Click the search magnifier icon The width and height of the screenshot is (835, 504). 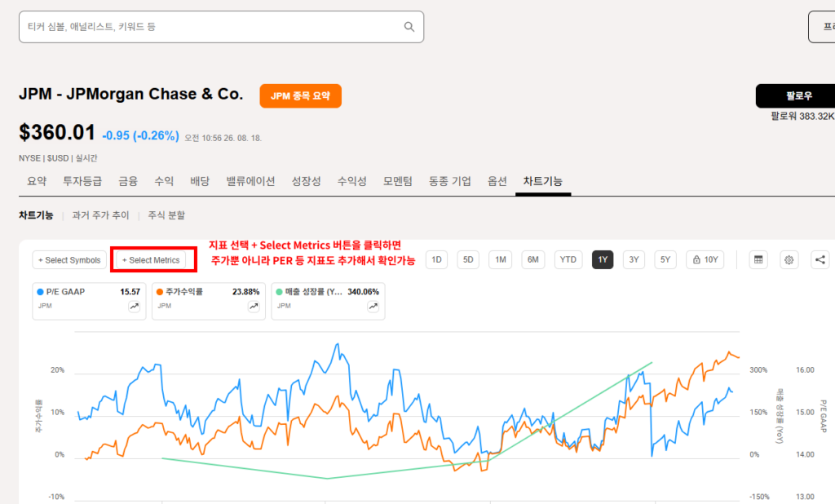[x=409, y=27]
